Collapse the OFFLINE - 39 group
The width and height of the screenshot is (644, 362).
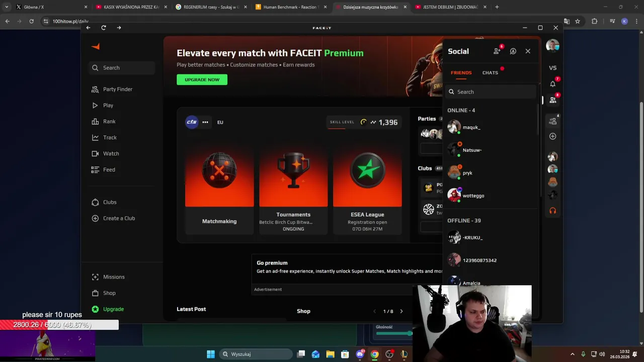click(x=464, y=221)
